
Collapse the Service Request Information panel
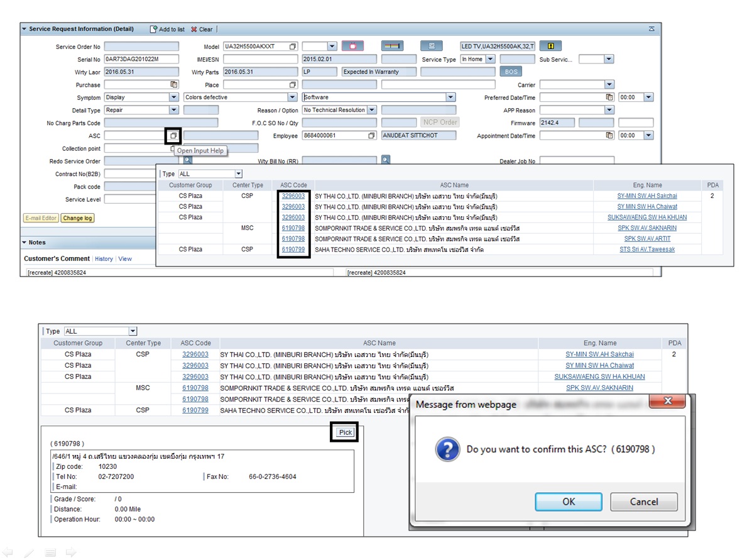click(25, 29)
